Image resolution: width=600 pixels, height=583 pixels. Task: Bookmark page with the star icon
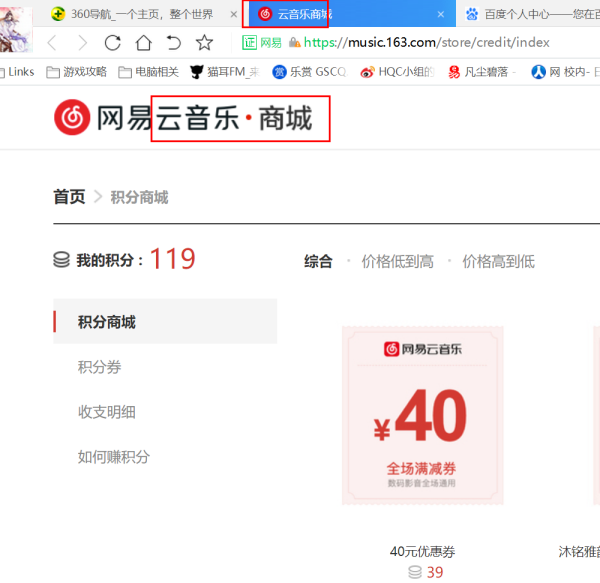(x=204, y=43)
